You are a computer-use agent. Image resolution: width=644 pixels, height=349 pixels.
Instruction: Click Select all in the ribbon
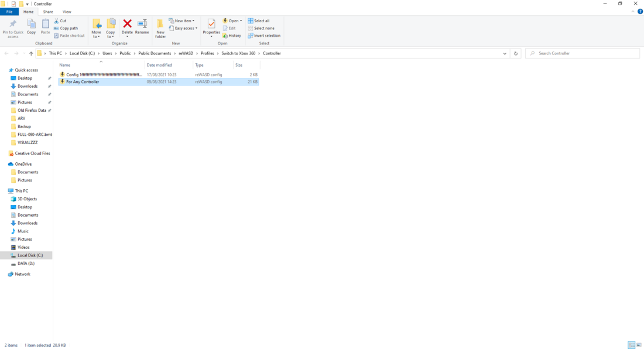259,20
